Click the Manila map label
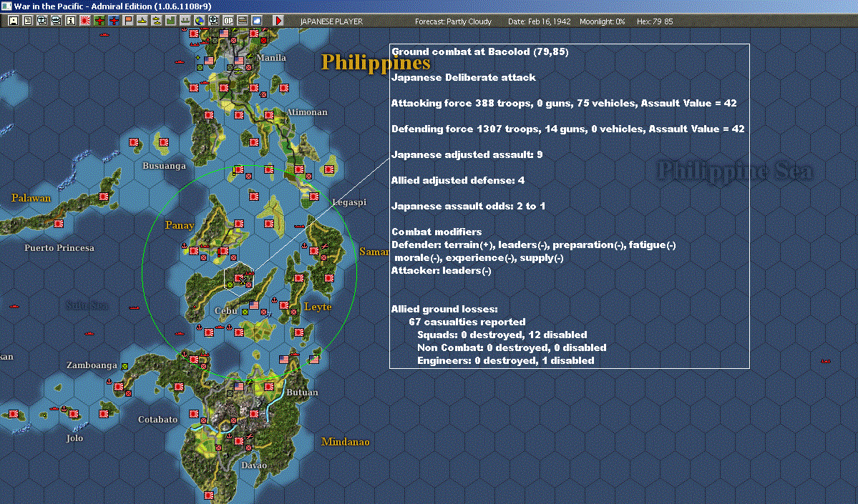Image resolution: width=858 pixels, height=504 pixels. tap(271, 58)
